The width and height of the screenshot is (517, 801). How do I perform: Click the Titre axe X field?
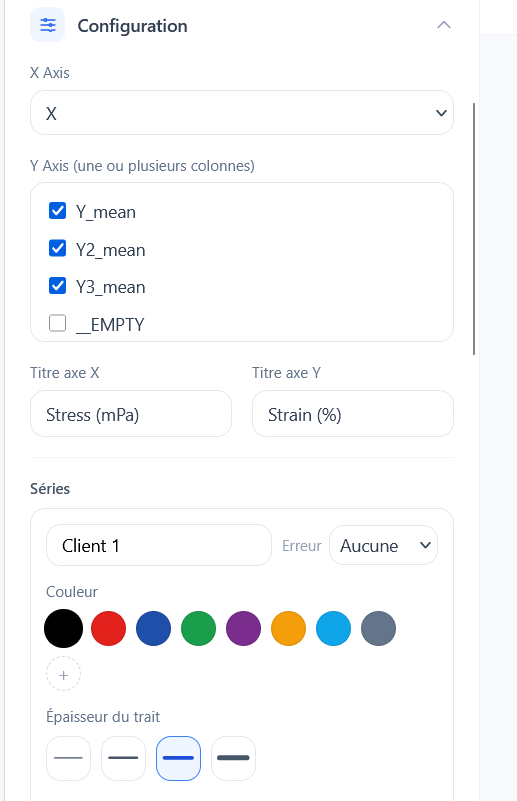(x=131, y=414)
